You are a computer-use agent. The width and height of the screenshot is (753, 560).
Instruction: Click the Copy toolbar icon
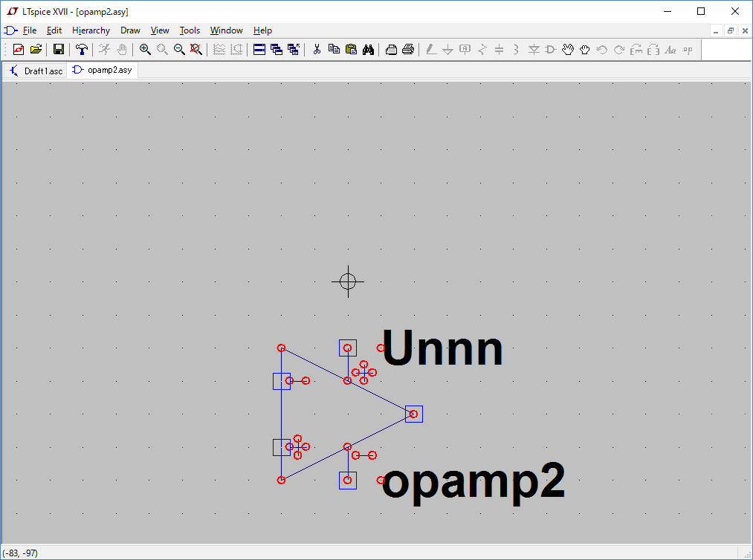pyautogui.click(x=334, y=50)
